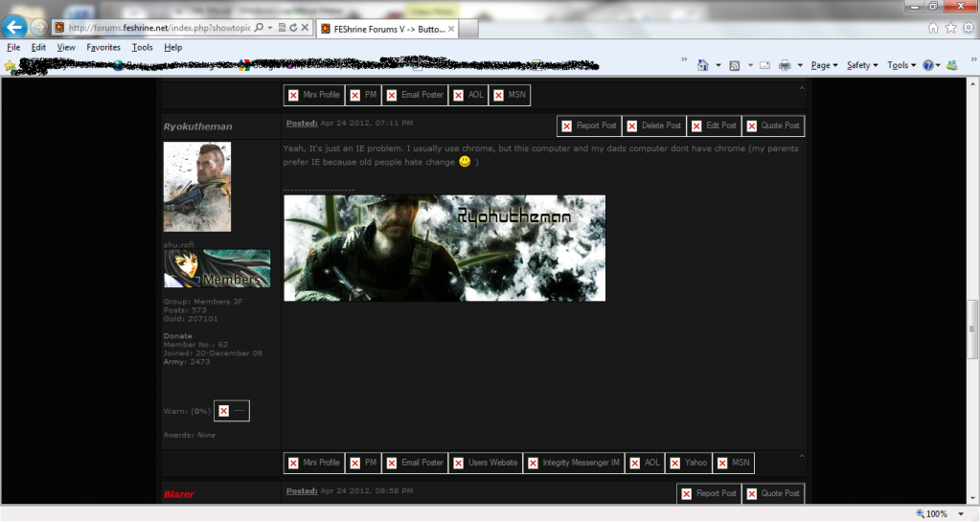Expand the Print dropdown arrow
This screenshot has height=522, width=980.
[x=800, y=65]
